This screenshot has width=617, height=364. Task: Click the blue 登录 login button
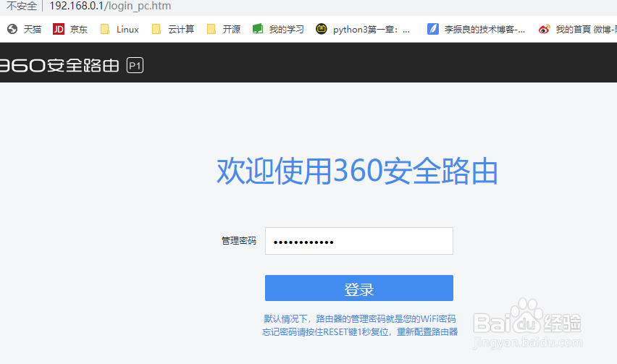359,288
